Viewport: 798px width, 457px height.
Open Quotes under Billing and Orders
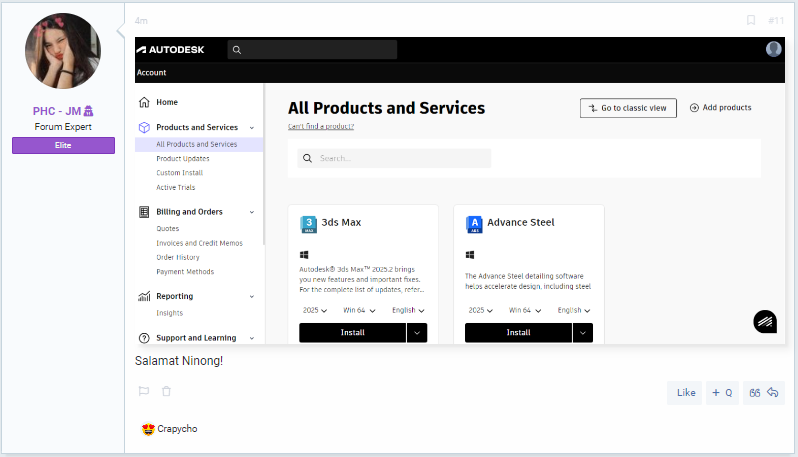click(x=167, y=229)
